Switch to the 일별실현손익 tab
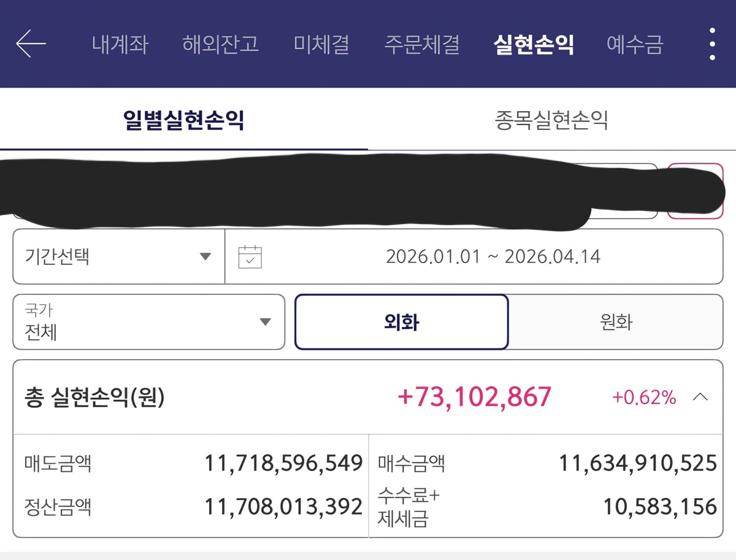 coord(183,120)
